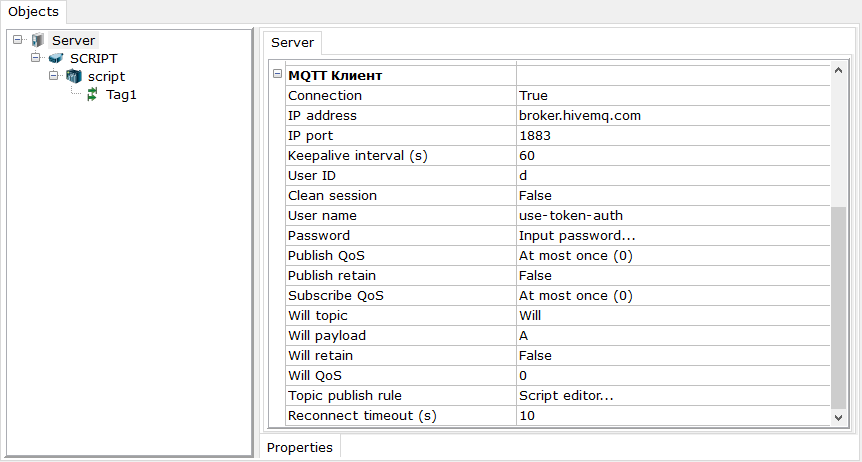The width and height of the screenshot is (862, 462).
Task: Edit the IP port value 1883
Action: [x=673, y=136]
